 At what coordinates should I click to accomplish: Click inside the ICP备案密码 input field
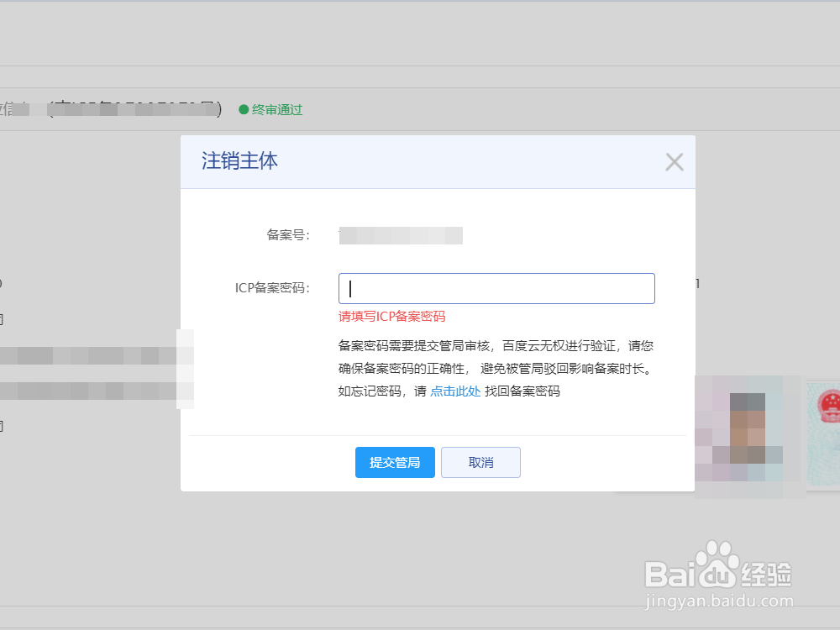coord(496,288)
